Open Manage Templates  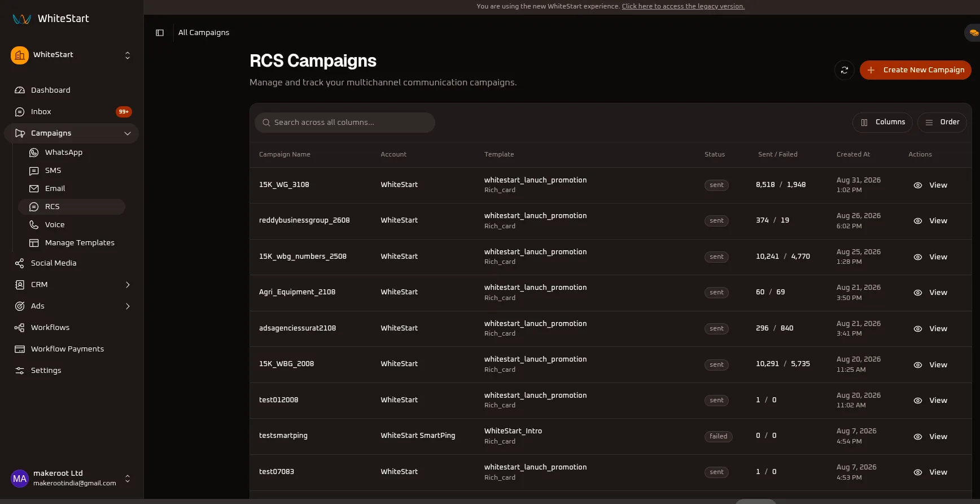(72, 243)
